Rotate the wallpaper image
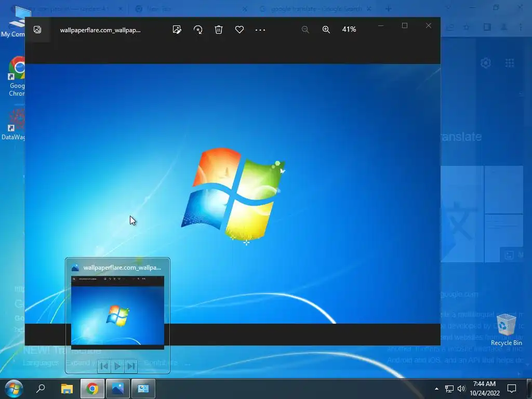 pyautogui.click(x=198, y=30)
